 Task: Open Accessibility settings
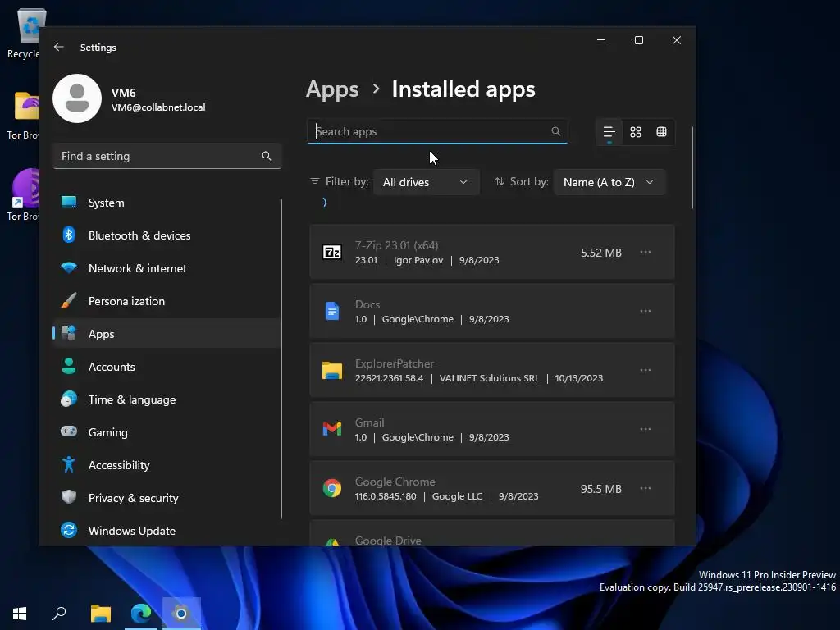167,465
